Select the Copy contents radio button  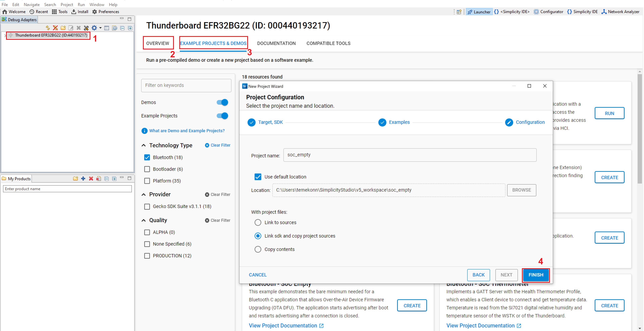pos(258,249)
